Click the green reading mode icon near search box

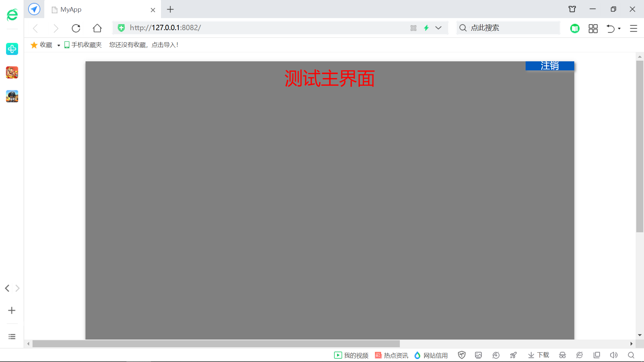tap(575, 28)
